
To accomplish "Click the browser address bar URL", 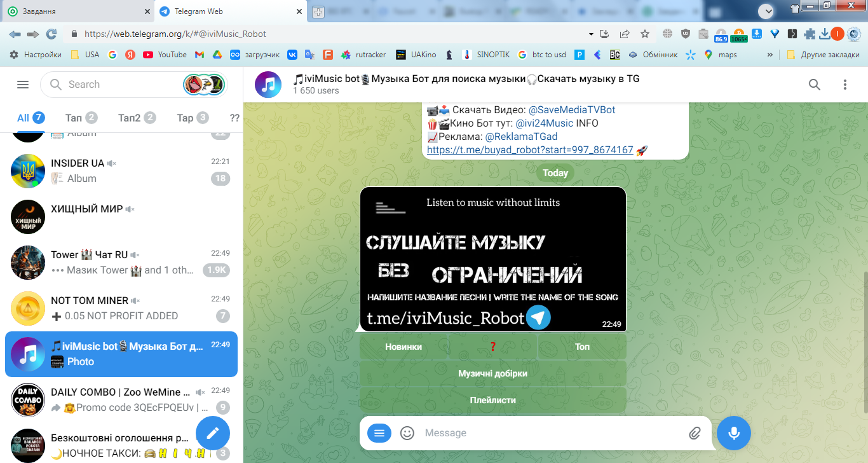I will pos(175,34).
